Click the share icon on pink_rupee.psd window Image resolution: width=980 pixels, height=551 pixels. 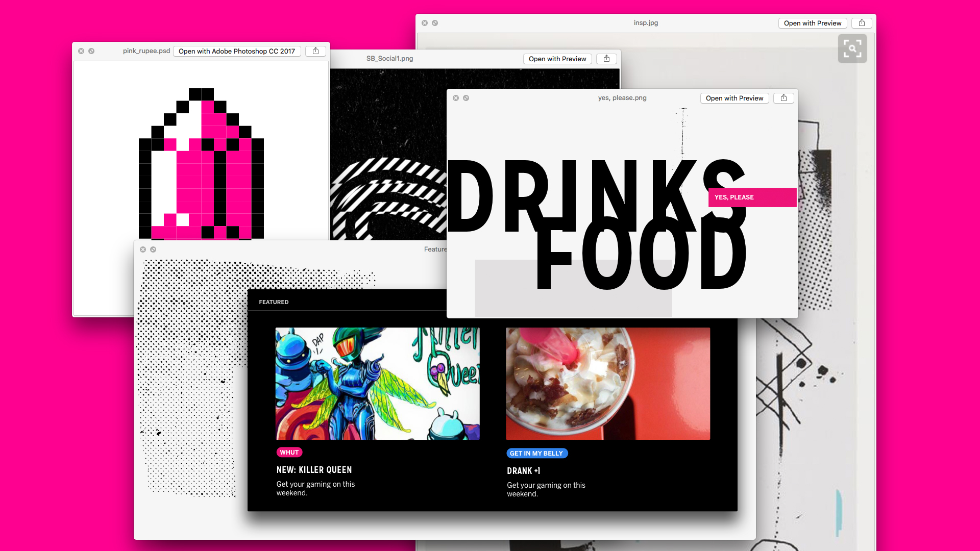[x=315, y=51]
